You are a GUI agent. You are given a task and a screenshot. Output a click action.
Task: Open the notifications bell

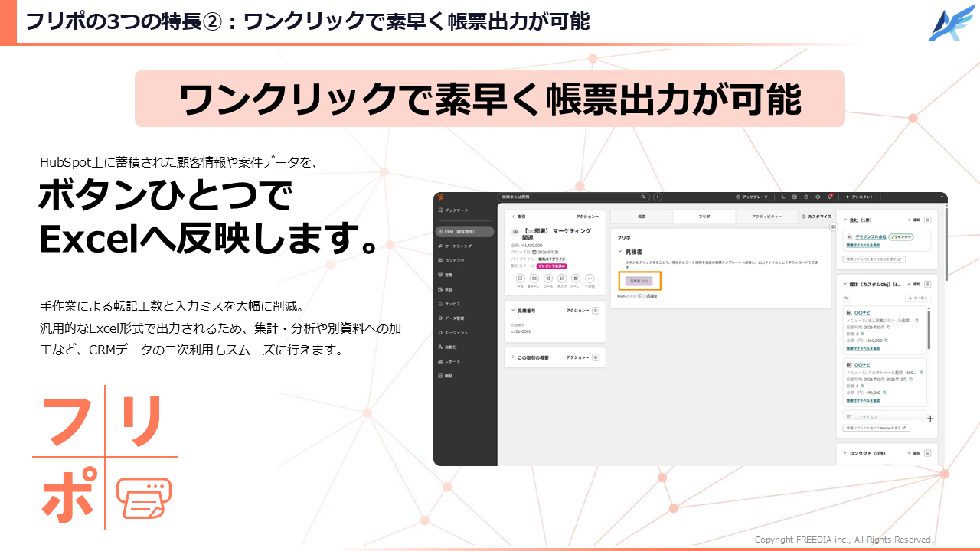tap(829, 197)
